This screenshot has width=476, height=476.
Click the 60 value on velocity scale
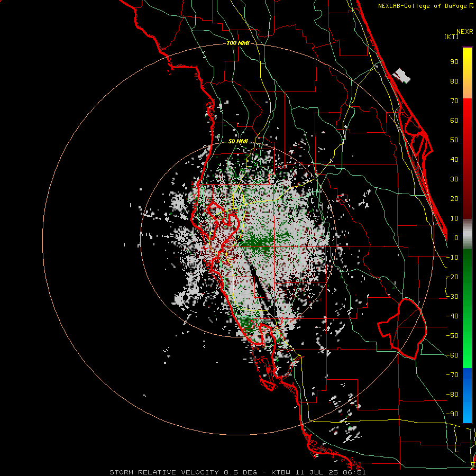click(x=454, y=121)
